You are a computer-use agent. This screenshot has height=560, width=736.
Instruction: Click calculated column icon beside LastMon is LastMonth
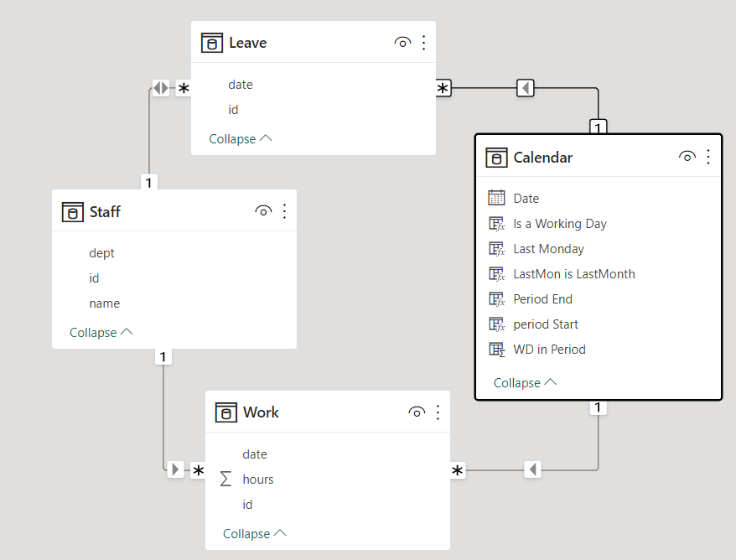[x=496, y=273]
